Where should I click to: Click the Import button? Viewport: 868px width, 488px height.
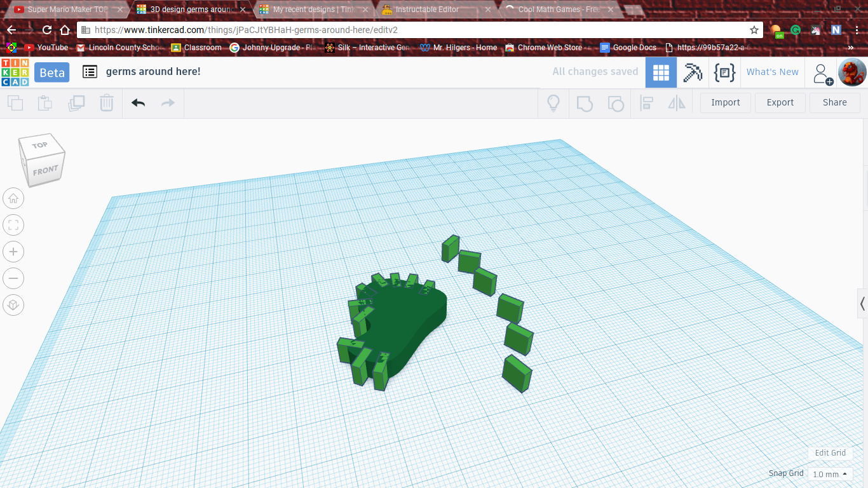coord(726,103)
